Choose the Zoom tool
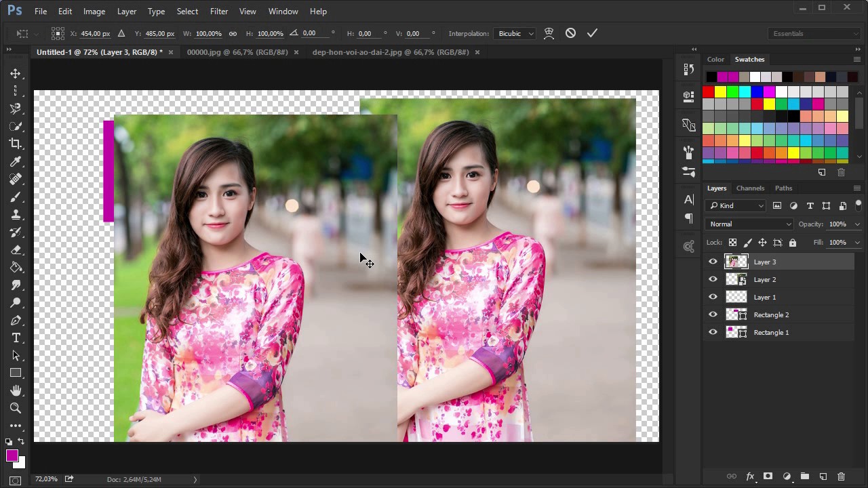The image size is (868, 488). pos(15,408)
